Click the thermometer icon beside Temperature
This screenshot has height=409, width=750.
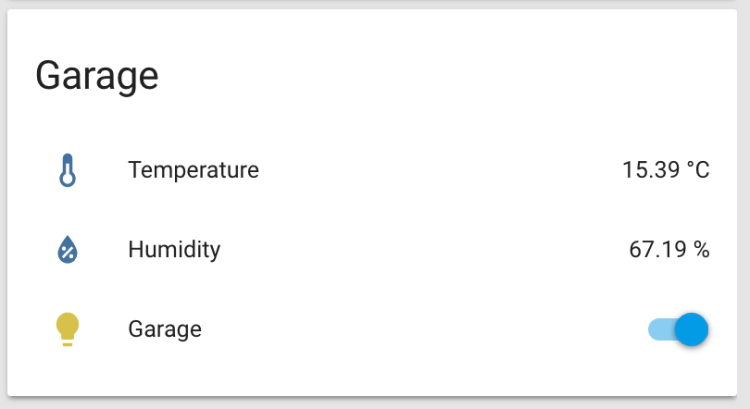coord(67,171)
